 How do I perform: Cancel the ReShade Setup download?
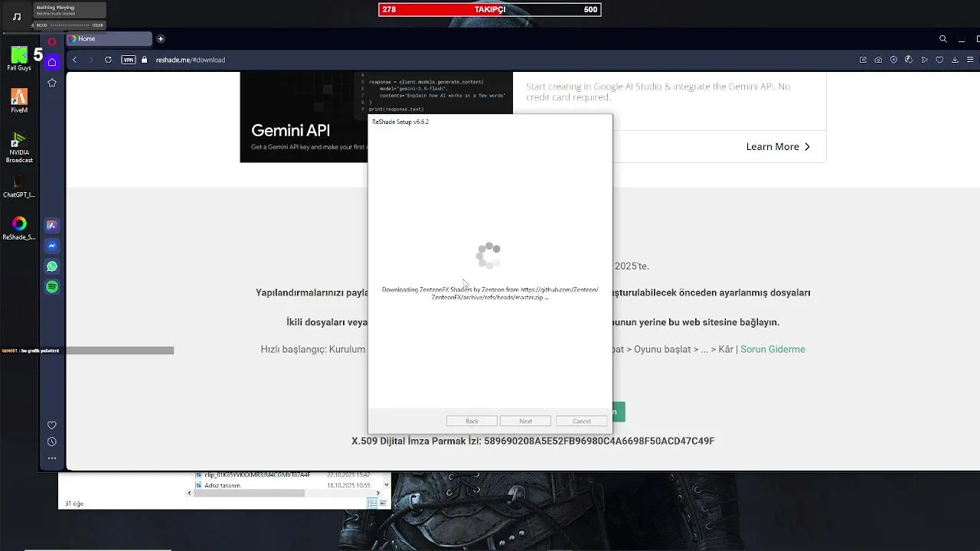(x=582, y=421)
